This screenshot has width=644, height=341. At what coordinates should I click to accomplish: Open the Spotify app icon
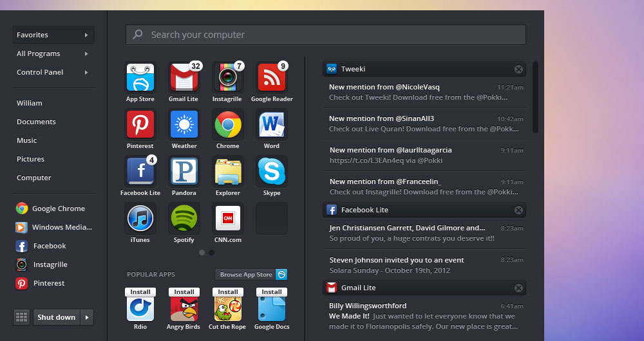pos(184,219)
